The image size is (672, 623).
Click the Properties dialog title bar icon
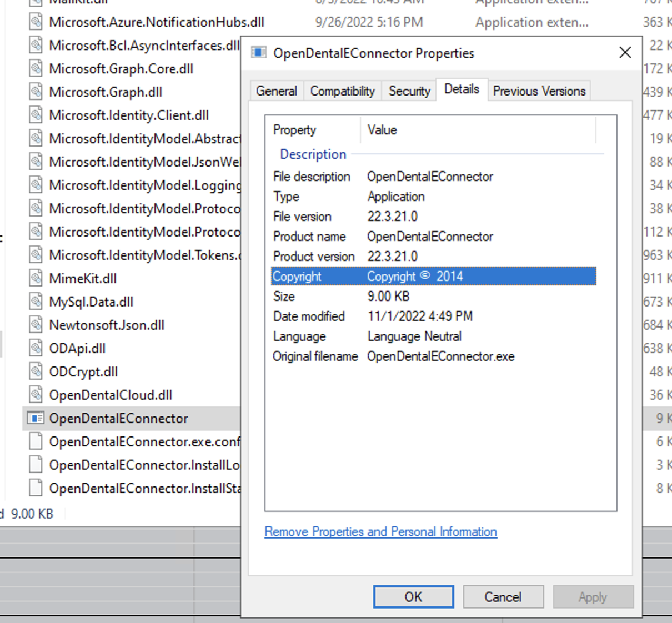[x=259, y=53]
